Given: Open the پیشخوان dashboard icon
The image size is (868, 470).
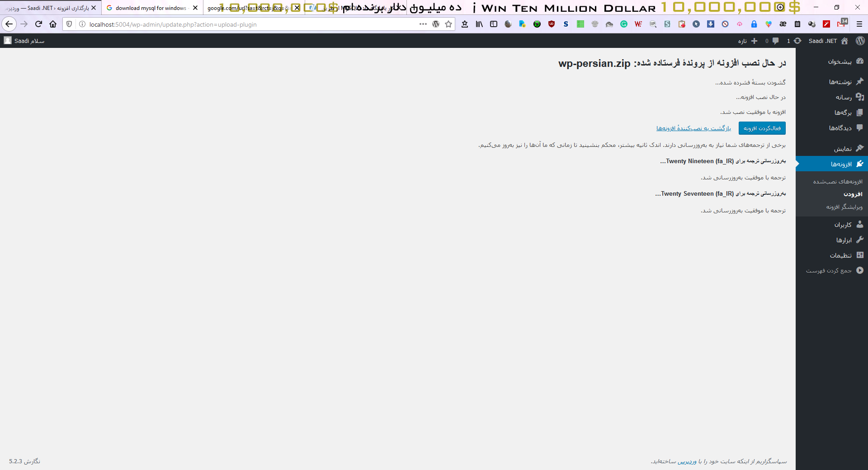Looking at the screenshot, I should coord(860,61).
